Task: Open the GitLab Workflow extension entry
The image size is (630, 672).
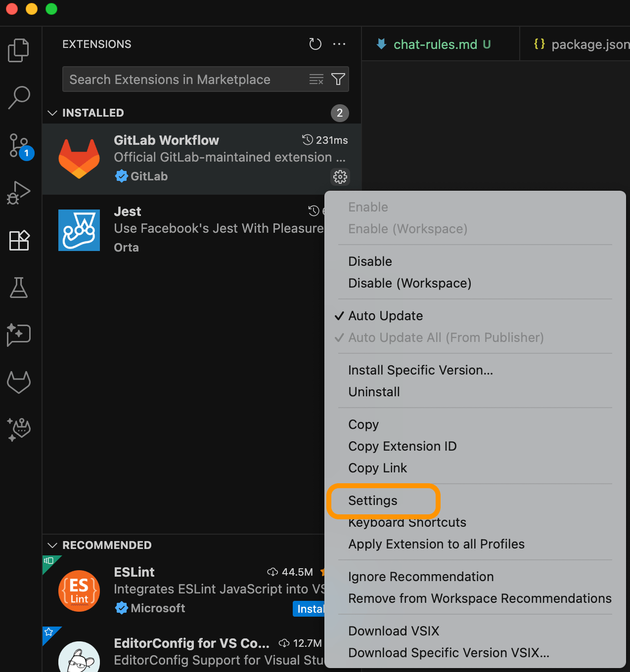Action: 202,159
